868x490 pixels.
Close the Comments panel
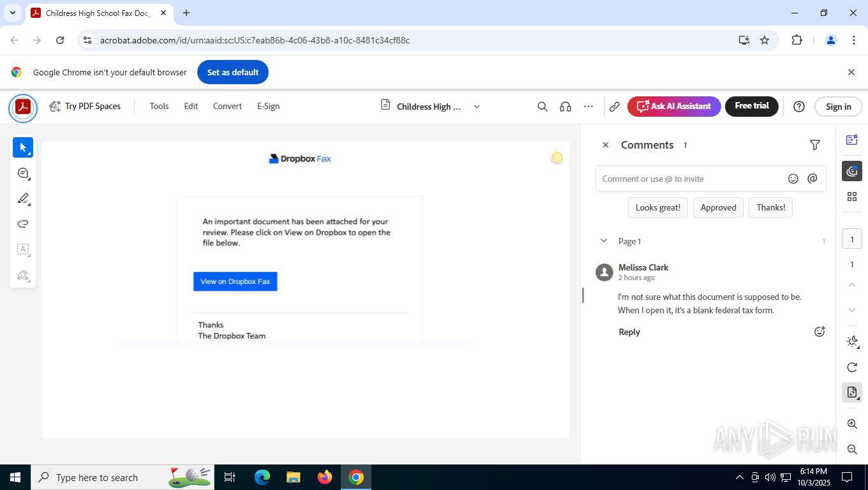606,145
